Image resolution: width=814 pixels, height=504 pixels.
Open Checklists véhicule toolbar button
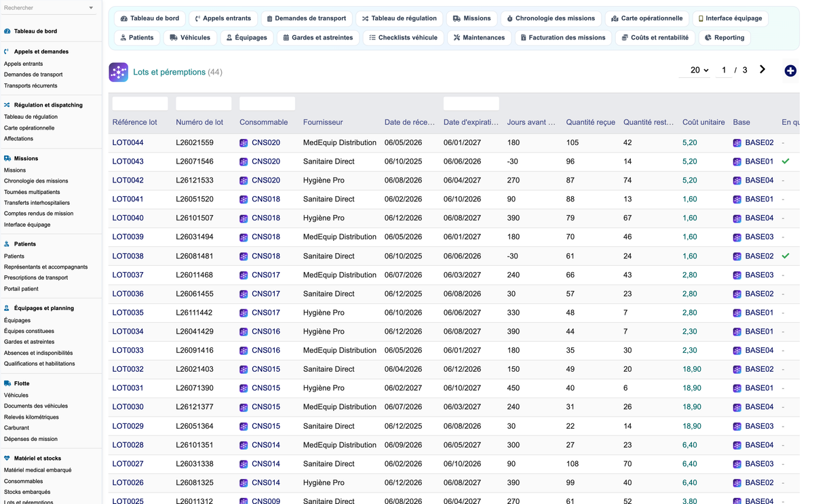pyautogui.click(x=403, y=37)
